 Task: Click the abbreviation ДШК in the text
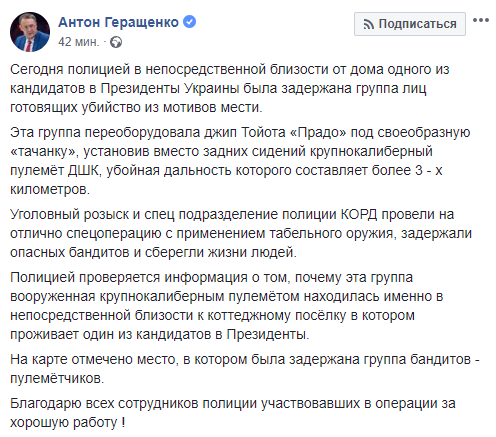[85, 170]
